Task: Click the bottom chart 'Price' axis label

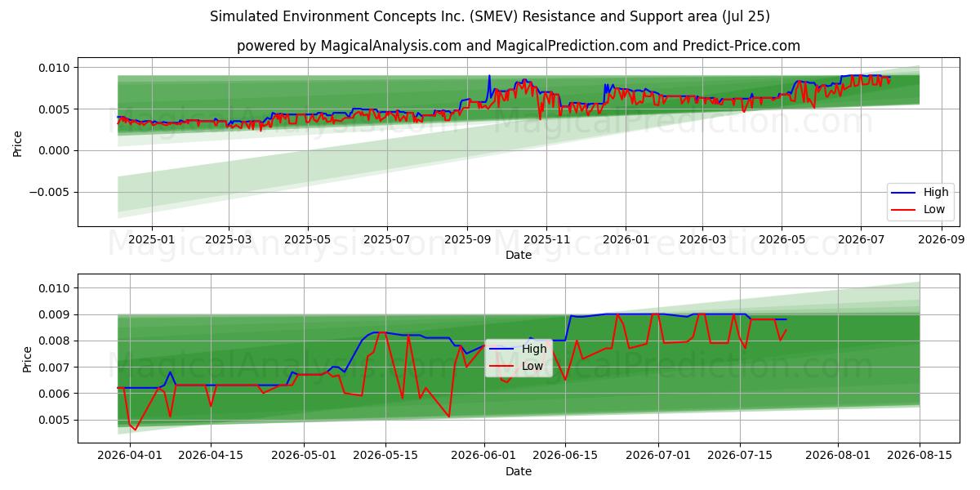Action: (27, 359)
